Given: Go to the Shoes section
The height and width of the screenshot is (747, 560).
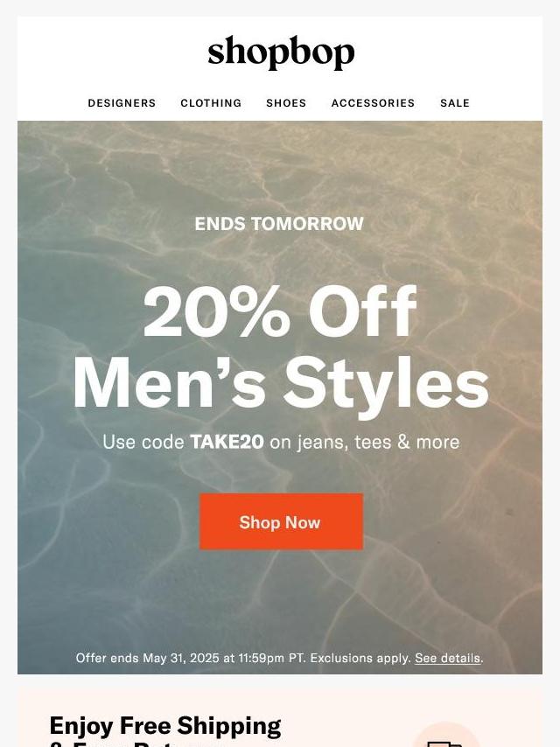Looking at the screenshot, I should tap(286, 103).
